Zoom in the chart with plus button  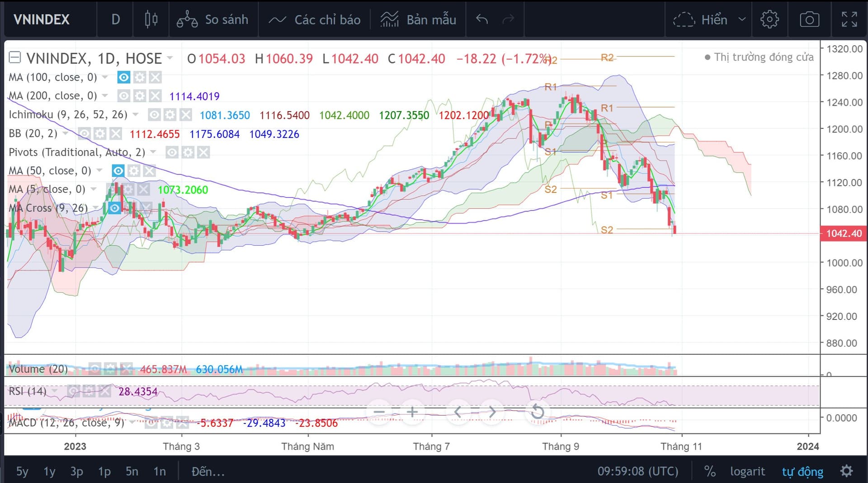click(x=412, y=412)
